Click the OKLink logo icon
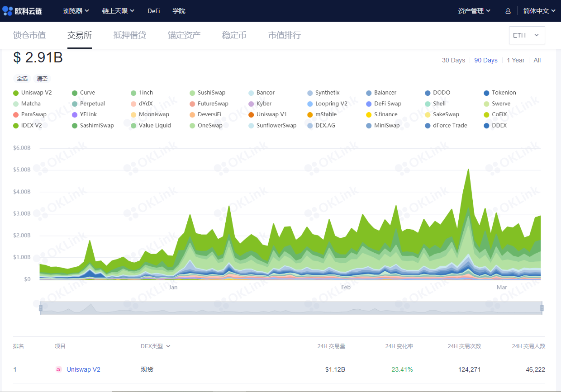 click(8, 10)
